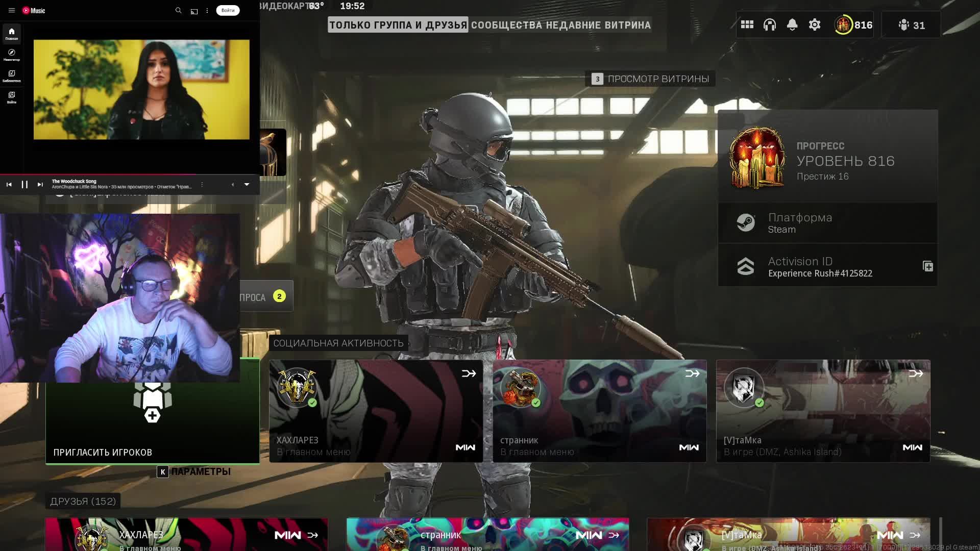Open notifications bell
Screen dimensions: 980x551
(x=792, y=24)
